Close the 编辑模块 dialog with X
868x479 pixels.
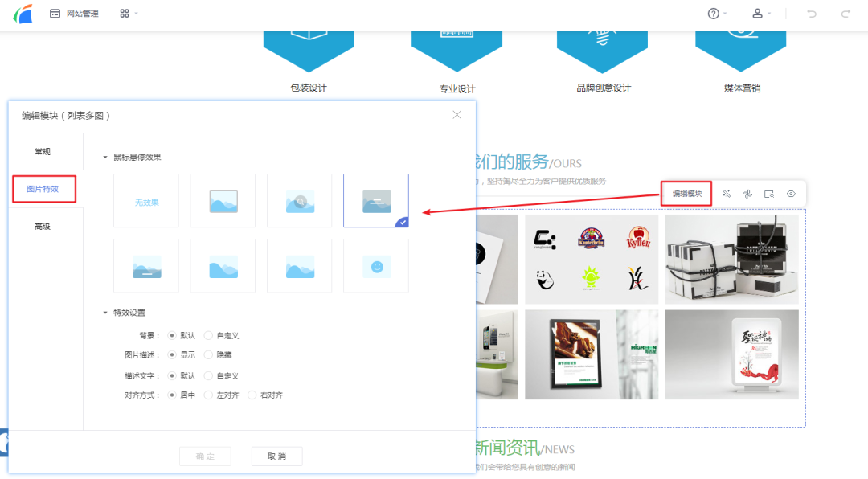457,115
